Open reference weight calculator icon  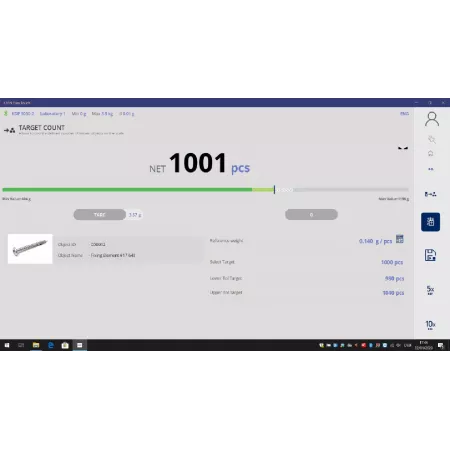click(x=400, y=239)
